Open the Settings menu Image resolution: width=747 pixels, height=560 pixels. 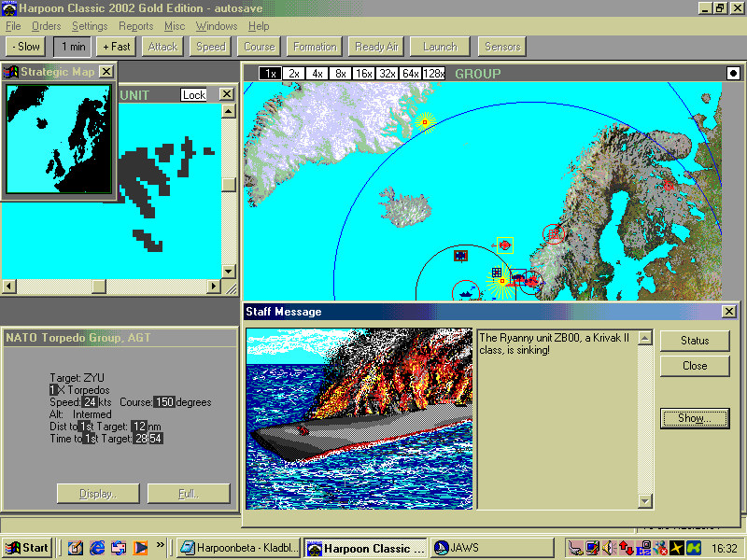click(90, 26)
